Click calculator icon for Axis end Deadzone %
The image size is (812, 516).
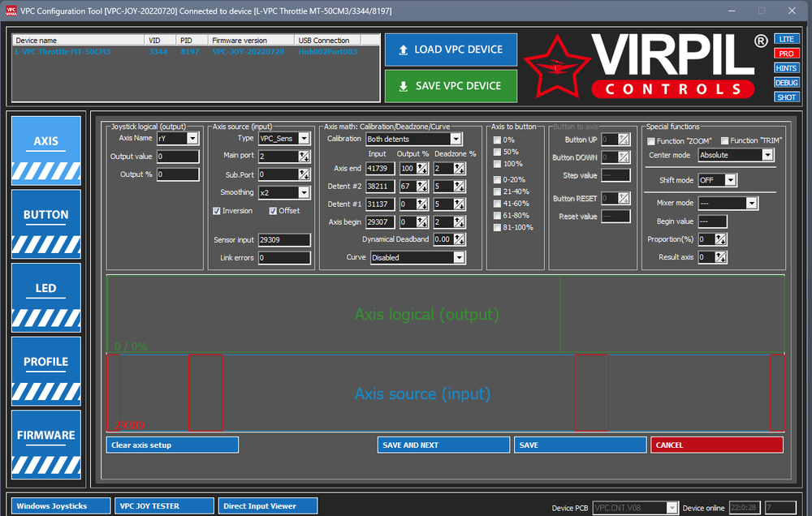459,168
